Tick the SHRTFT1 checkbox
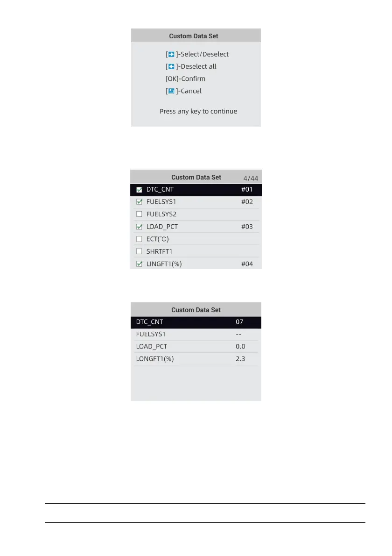Image resolution: width=392 pixels, height=556 pixels. pos(139,251)
